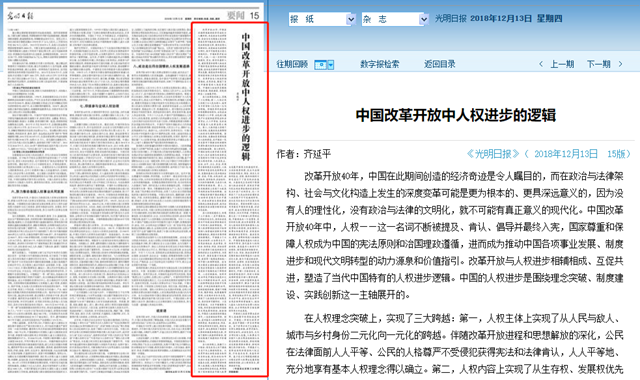The height and width of the screenshot is (380, 640).
Task: Click the 《光明日报》 source link
Action: coord(493,154)
